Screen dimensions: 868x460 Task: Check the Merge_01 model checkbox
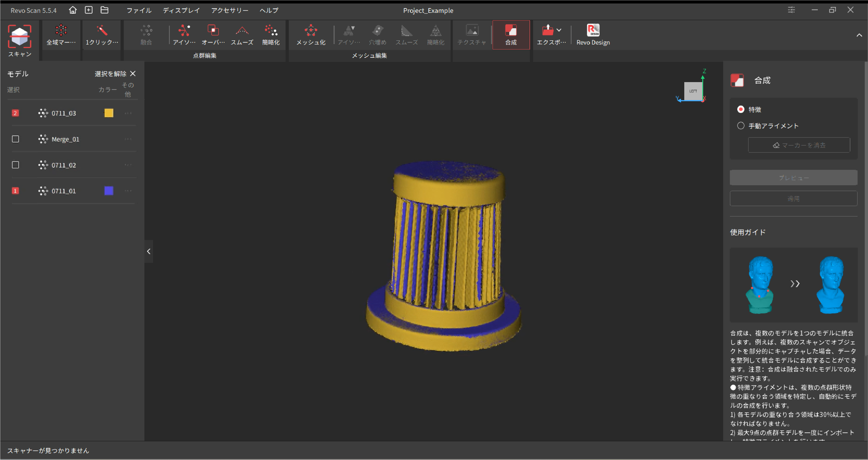pyautogui.click(x=15, y=139)
